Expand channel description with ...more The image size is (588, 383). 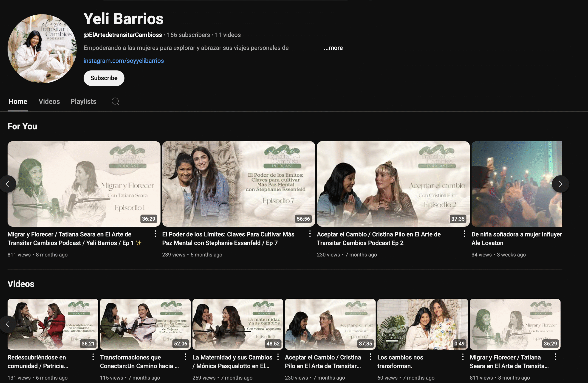tap(333, 48)
